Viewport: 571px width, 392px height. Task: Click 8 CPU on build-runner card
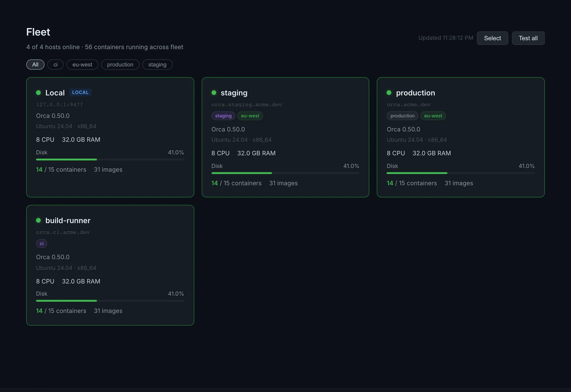pos(45,281)
